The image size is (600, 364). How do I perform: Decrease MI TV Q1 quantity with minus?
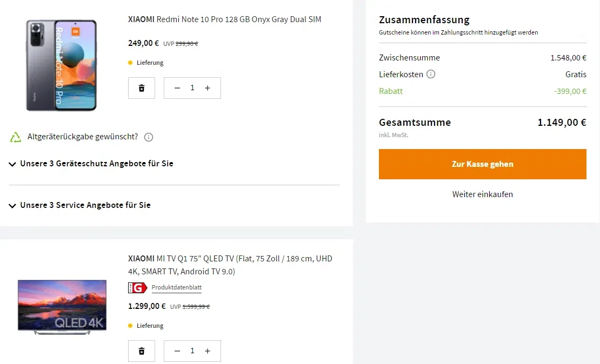click(x=177, y=351)
